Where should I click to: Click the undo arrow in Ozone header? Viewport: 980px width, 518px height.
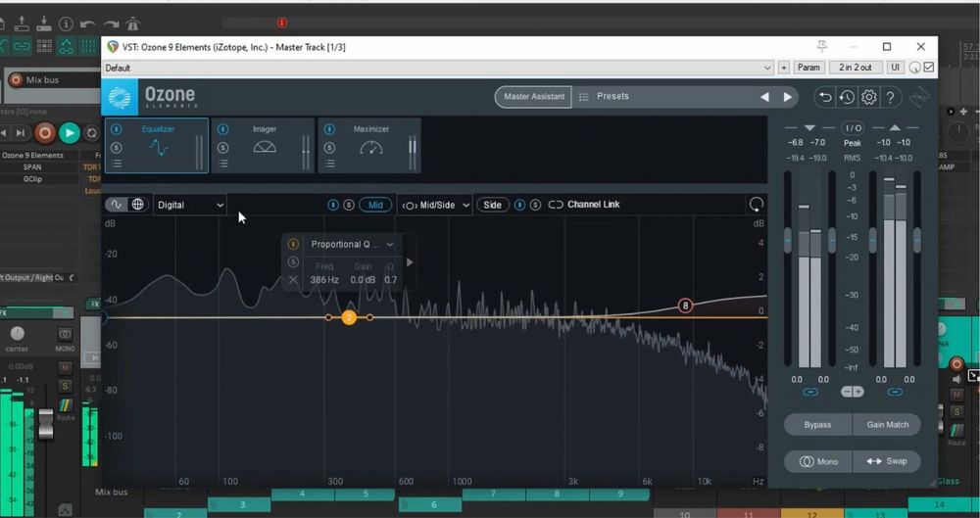pos(825,97)
